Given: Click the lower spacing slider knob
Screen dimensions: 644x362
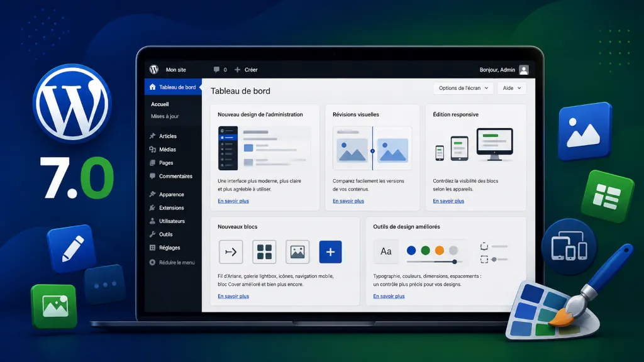Looking at the screenshot, I should pyautogui.click(x=494, y=260).
